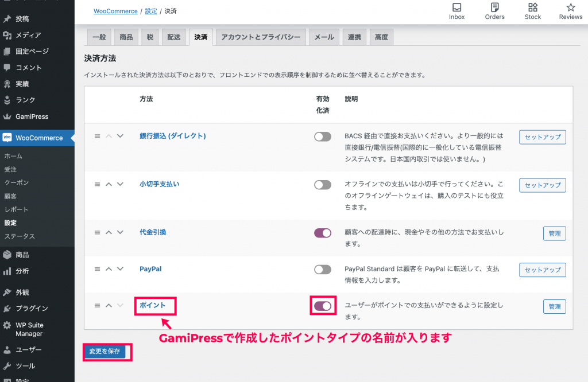Click the コメント bubble icon in sidebar
Viewport: 588px width, 382px height.
[7, 68]
